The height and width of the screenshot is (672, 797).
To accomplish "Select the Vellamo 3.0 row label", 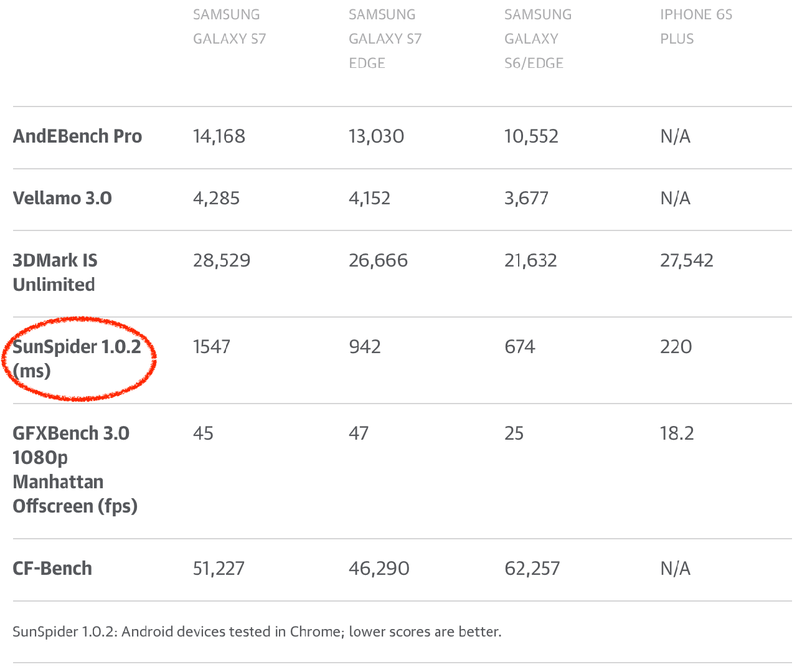I will pos(62,199).
